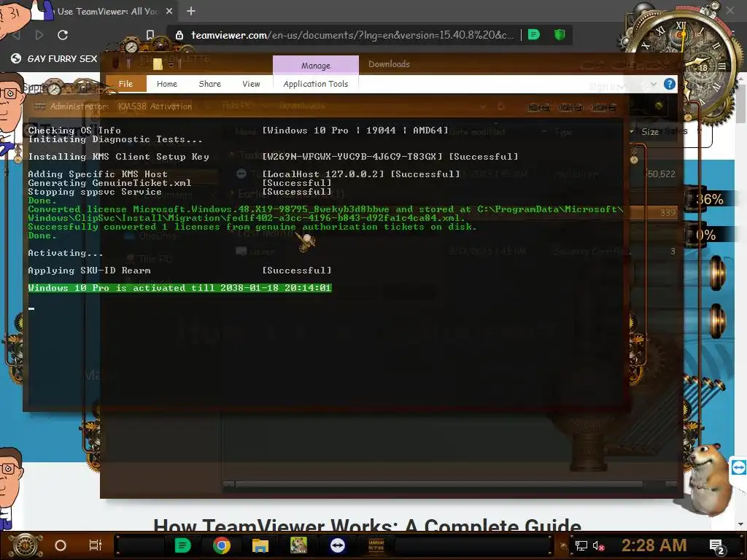Open the KMS38 console taskbar item
The height and width of the screenshot is (560, 747).
376,545
